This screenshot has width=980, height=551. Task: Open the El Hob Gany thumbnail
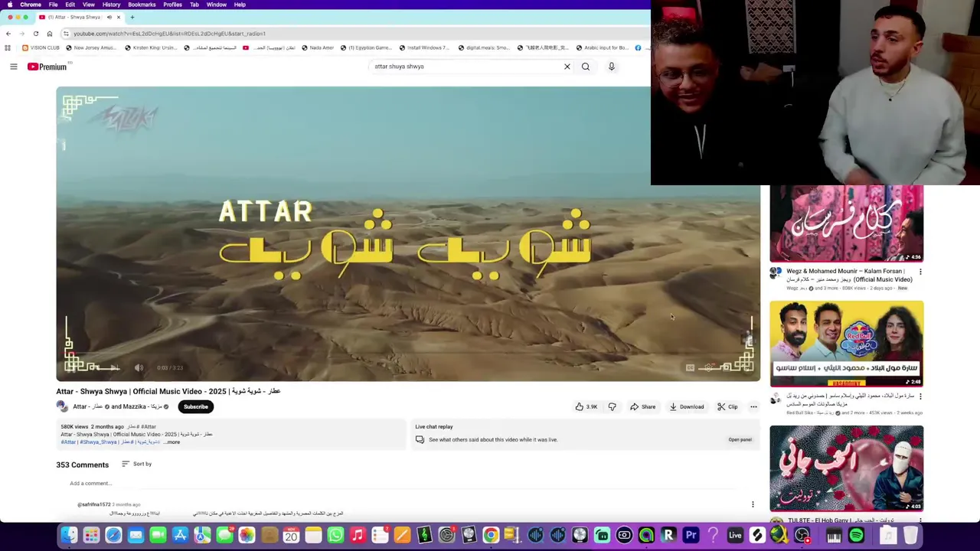[x=846, y=468]
